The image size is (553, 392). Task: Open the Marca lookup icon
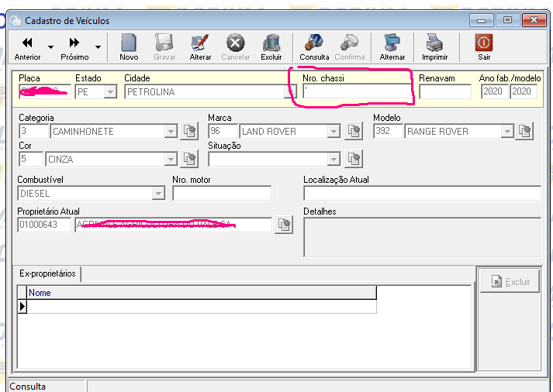(354, 131)
